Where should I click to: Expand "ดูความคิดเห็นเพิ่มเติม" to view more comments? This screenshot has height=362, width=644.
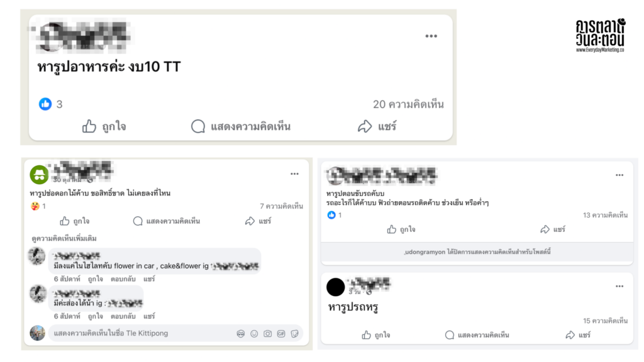(x=64, y=238)
